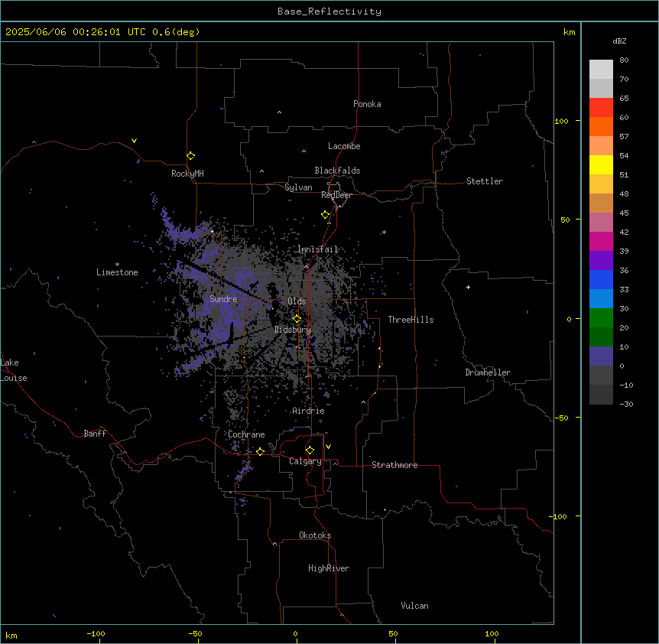
Task: Pick the bright green 30 dBZ swatch
Action: [601, 318]
